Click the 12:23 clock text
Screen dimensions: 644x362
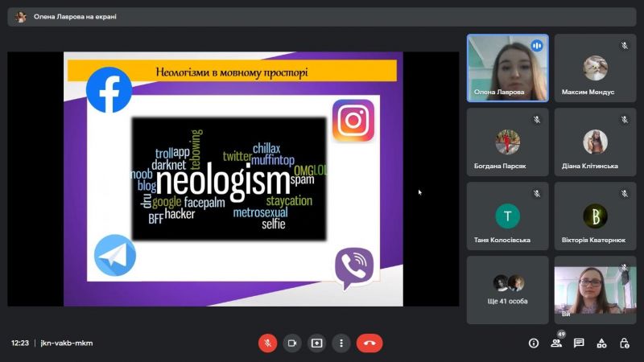pyautogui.click(x=20, y=343)
